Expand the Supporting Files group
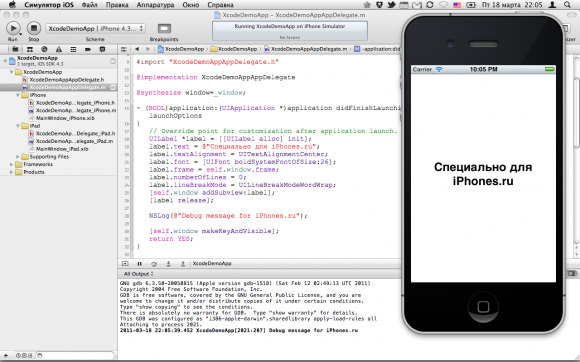Image resolution: width=580 pixels, height=362 pixels. click(18, 157)
